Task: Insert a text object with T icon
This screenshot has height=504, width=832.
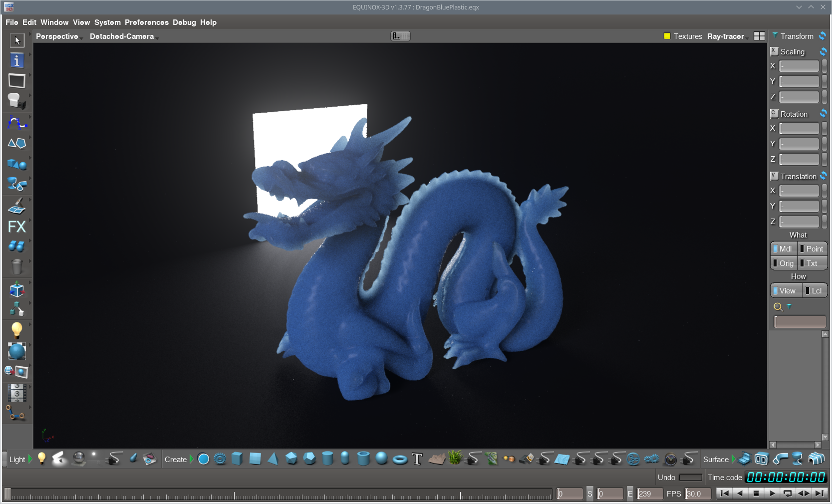Action: coord(417,459)
